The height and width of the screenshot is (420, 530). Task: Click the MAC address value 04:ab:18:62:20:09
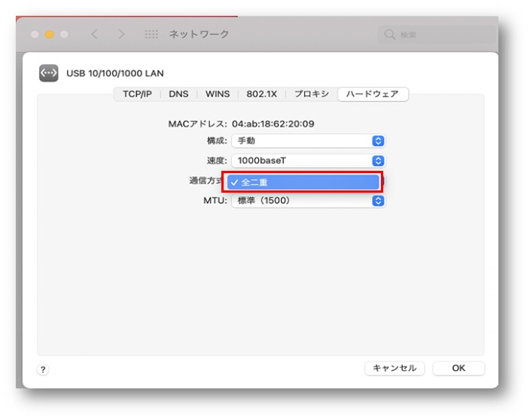(273, 124)
